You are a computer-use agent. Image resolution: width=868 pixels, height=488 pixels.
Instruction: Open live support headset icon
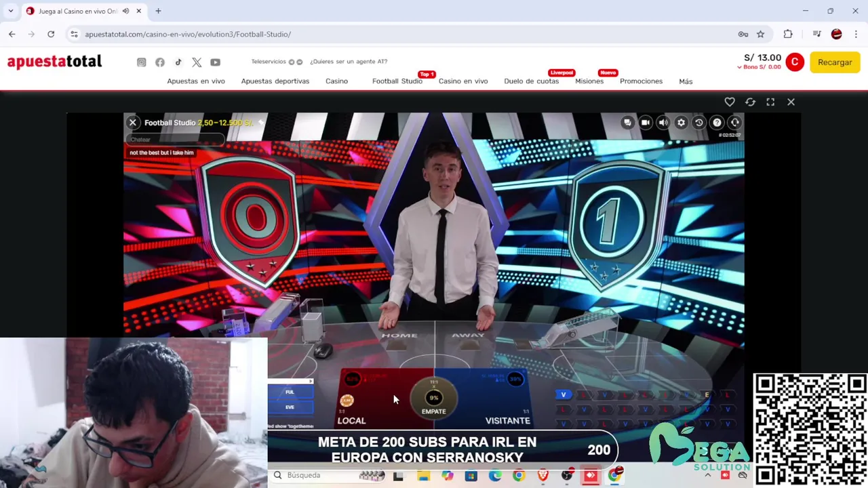click(735, 123)
